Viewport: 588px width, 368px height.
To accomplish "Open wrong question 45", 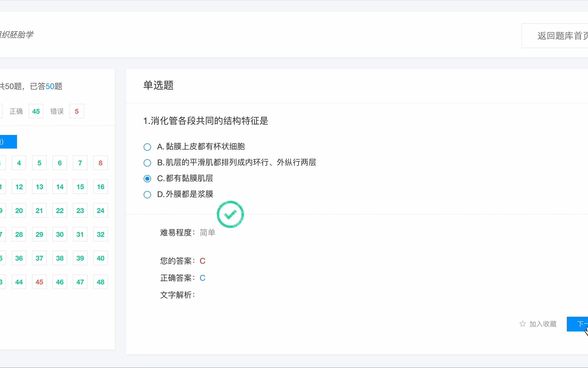I will (x=39, y=282).
